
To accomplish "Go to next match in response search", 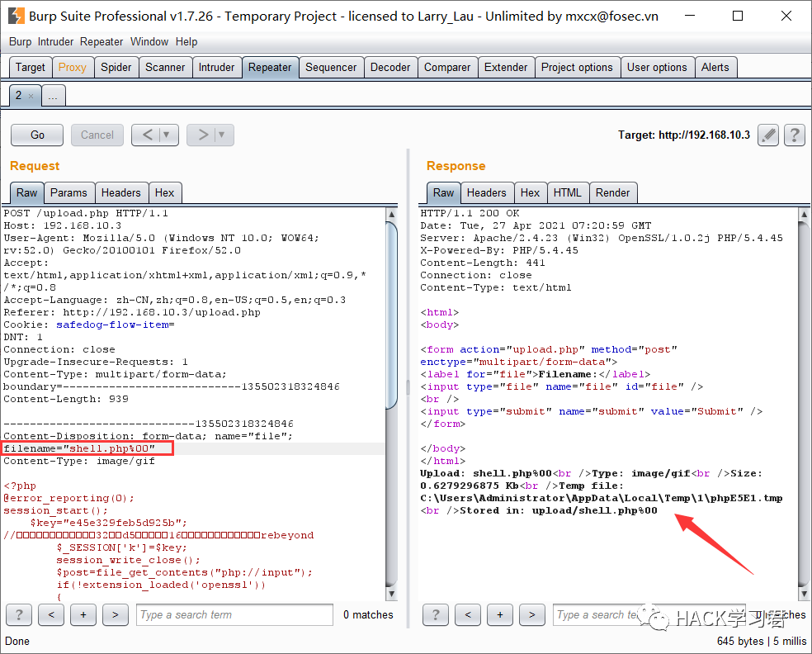I will [x=531, y=615].
